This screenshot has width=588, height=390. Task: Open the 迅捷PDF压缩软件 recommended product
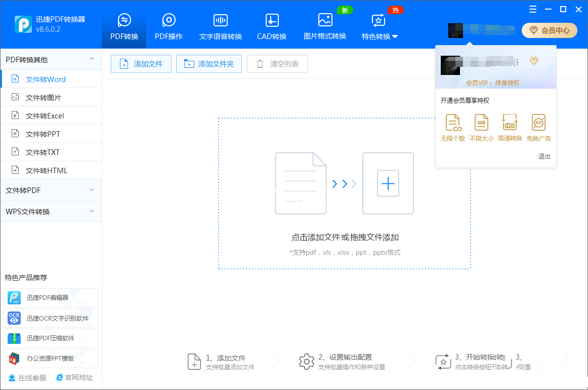click(x=51, y=338)
